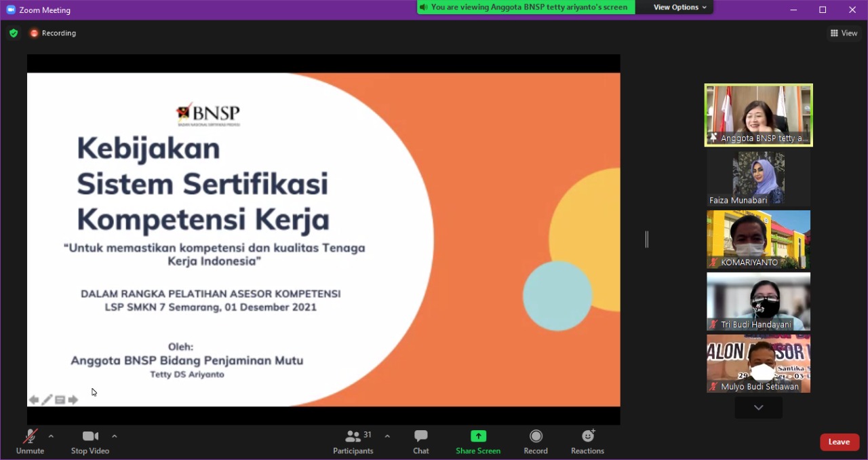The image size is (868, 460).
Task: Click Zoom Meeting app icon in title bar
Action: click(11, 9)
